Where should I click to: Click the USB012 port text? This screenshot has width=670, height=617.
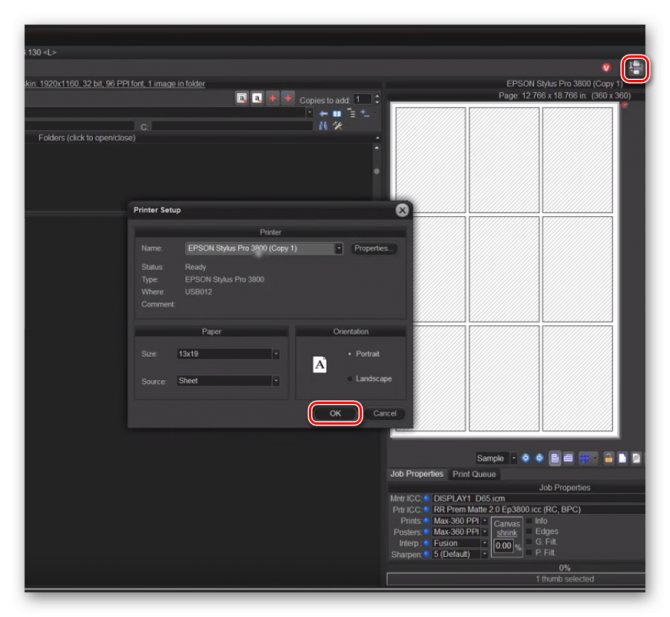[x=198, y=292]
